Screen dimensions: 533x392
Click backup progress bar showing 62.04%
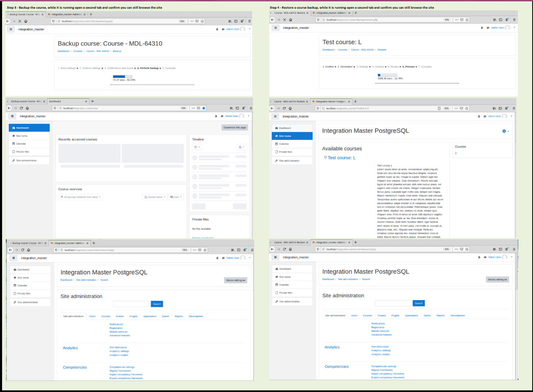click(x=123, y=76)
